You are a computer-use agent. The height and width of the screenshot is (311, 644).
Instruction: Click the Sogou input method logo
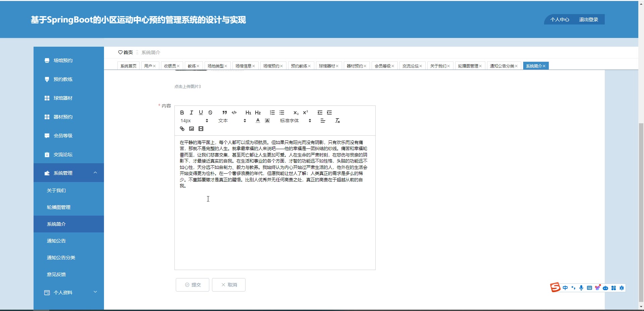pos(555,287)
